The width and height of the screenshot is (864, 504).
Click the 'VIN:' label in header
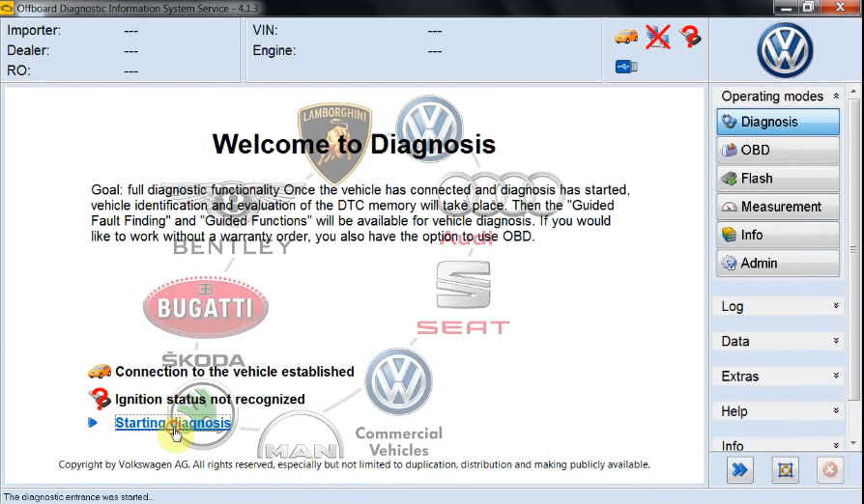coord(265,30)
